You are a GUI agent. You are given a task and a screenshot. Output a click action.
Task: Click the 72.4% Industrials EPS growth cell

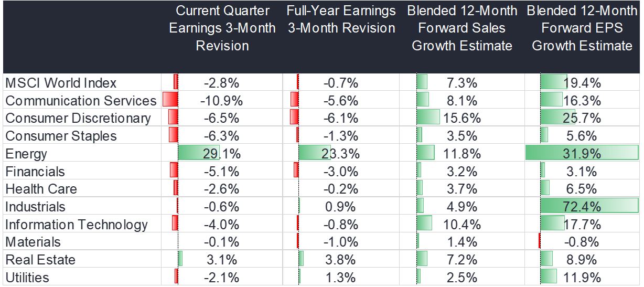click(x=582, y=207)
